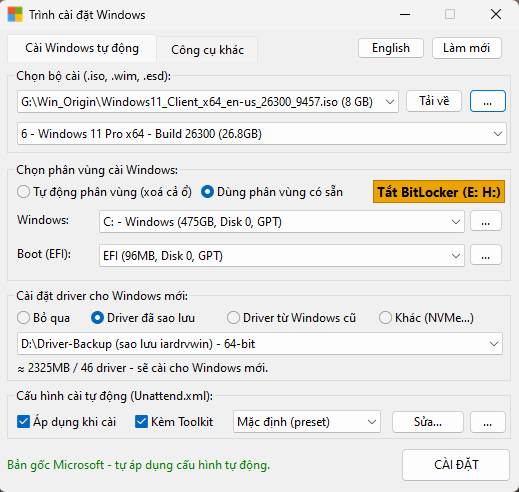Close the Trình cài đặt Windows window
This screenshot has height=492, width=519.
[496, 14]
